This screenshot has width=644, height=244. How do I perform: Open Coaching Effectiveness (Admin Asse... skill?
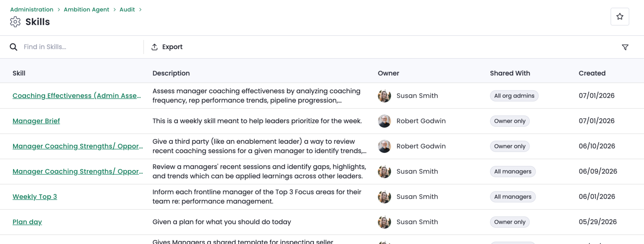[x=77, y=96]
